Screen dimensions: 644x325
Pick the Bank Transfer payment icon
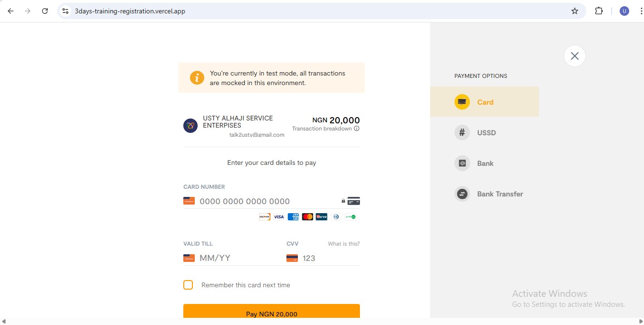[x=462, y=194]
